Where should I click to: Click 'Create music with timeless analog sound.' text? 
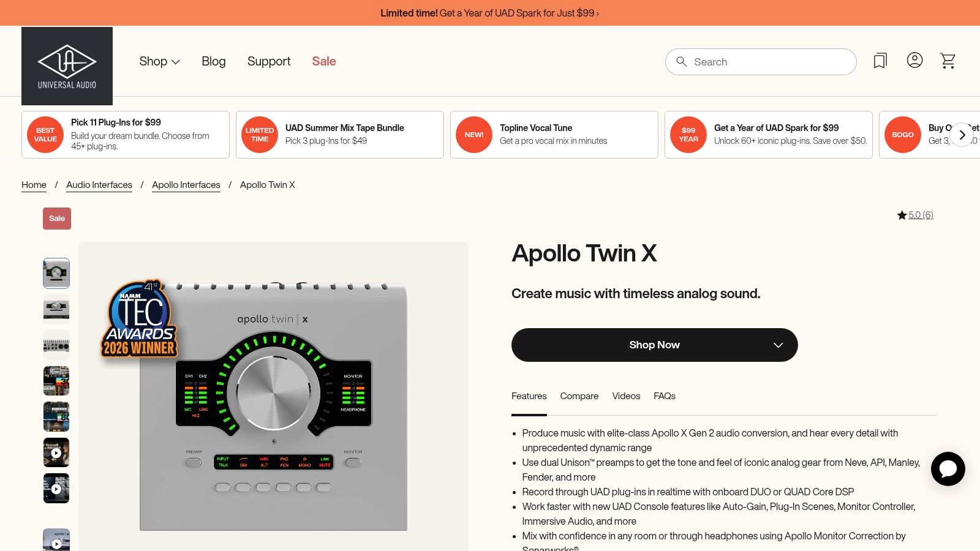point(636,294)
